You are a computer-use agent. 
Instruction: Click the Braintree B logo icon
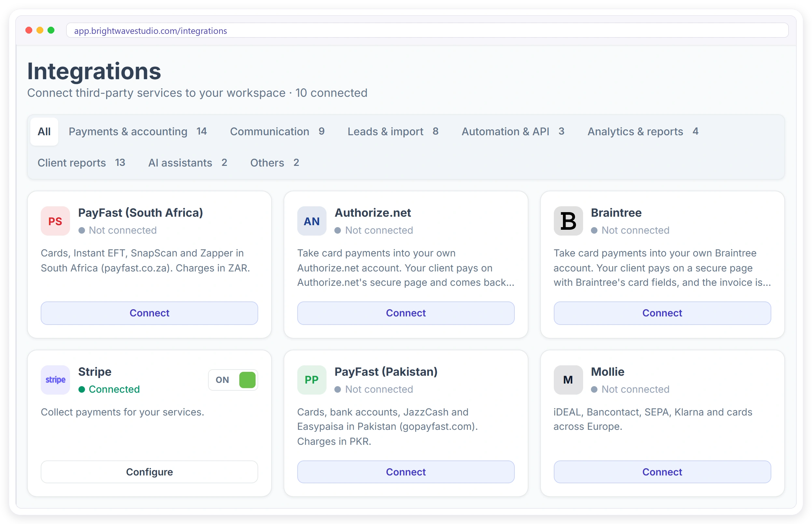(568, 221)
